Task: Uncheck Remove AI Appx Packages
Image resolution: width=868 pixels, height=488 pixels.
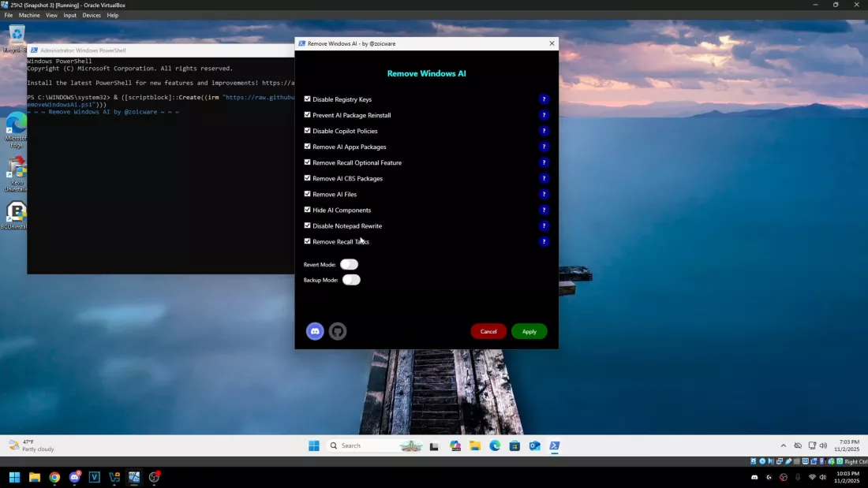Action: tap(307, 147)
